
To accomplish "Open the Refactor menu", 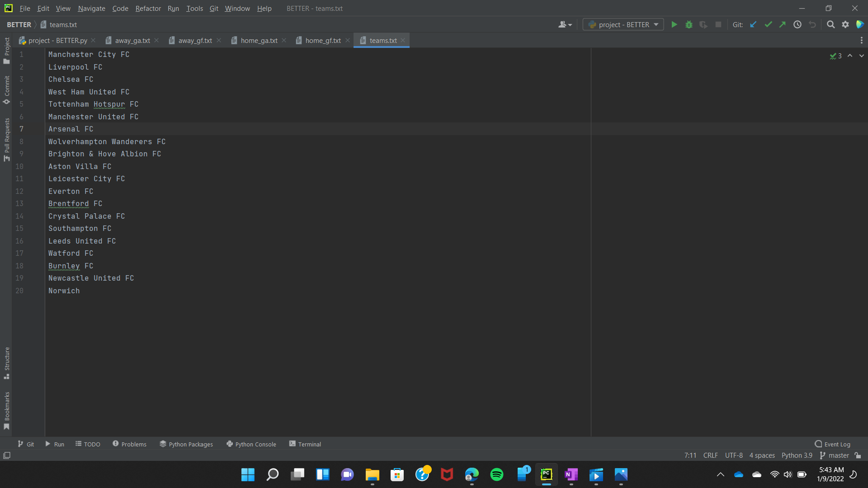I will tap(148, 8).
